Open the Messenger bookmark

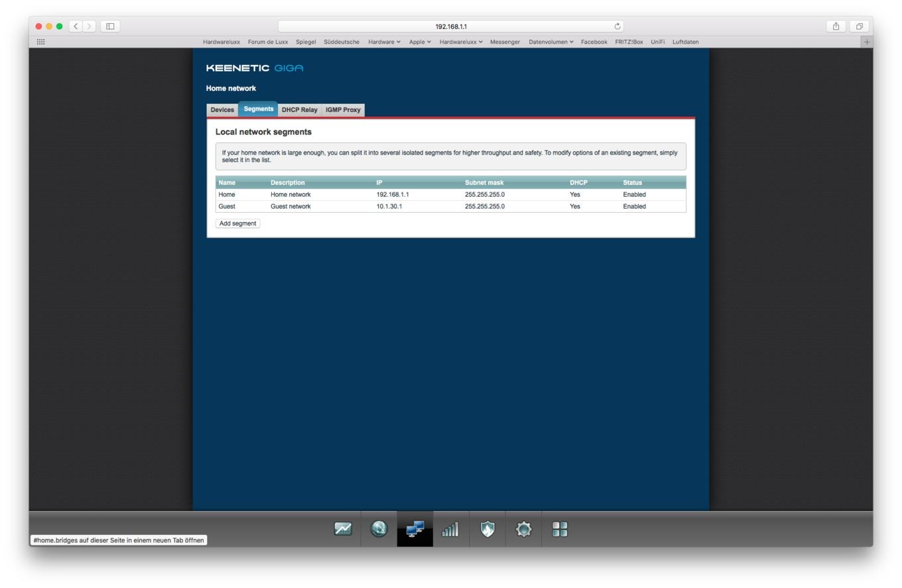pos(505,42)
